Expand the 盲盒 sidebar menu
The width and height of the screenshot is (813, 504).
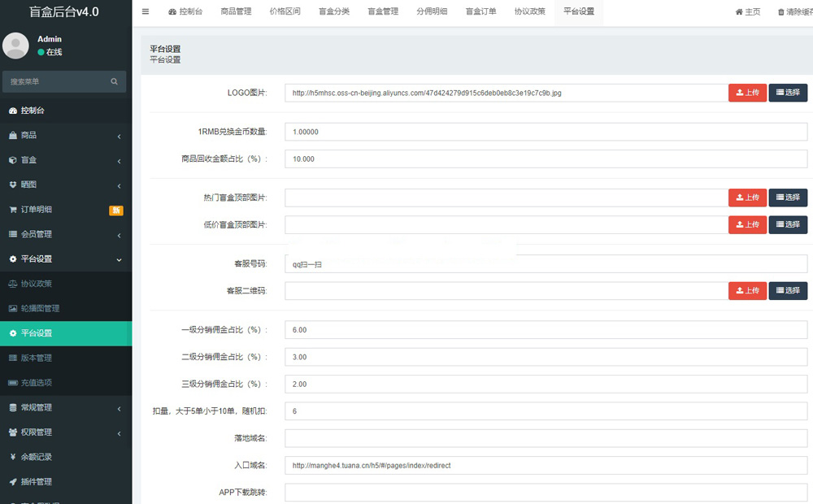point(65,160)
